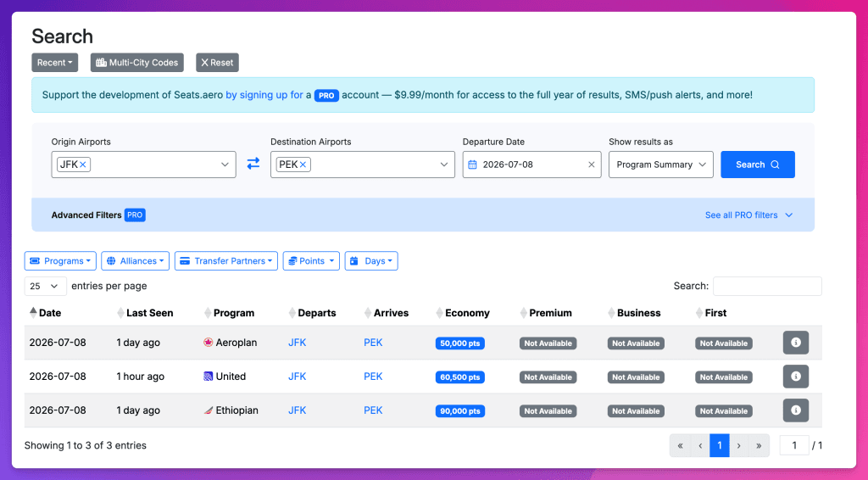Open info for the Aeroplan row
868x480 pixels.
795,343
